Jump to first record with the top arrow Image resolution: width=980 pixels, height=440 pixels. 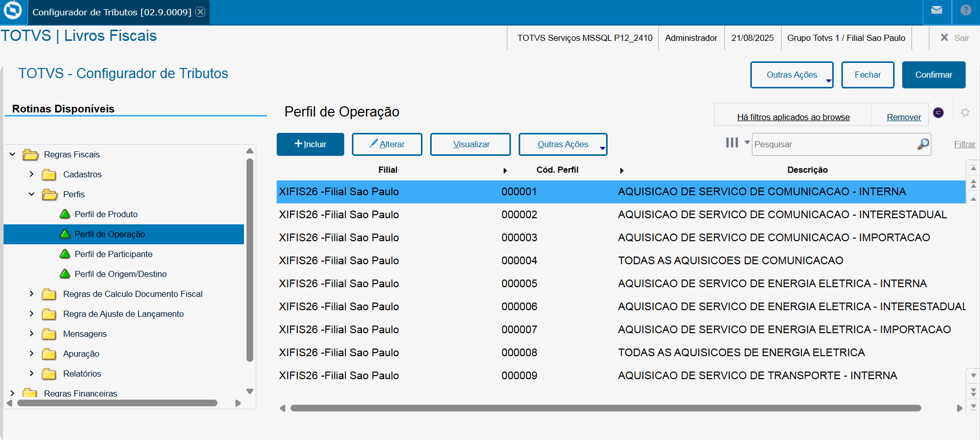[973, 168]
